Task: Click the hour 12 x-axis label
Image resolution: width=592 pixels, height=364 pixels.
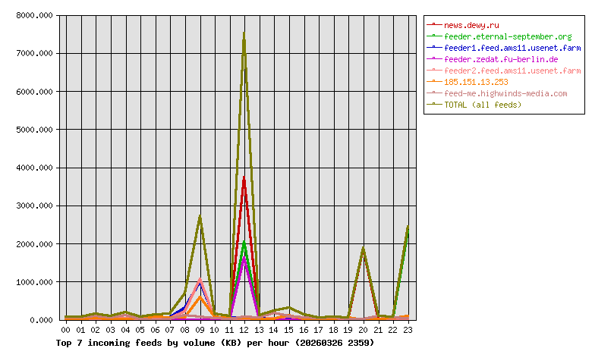Action: (244, 330)
